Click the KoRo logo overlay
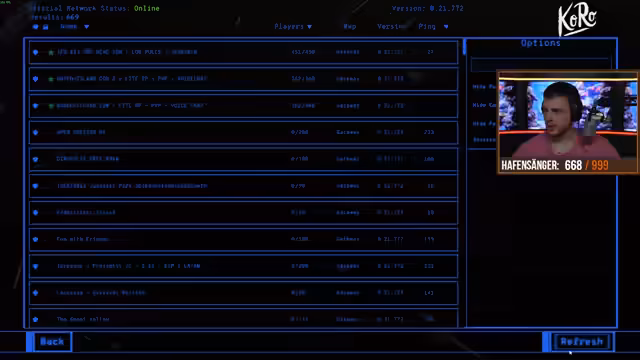 click(x=577, y=20)
